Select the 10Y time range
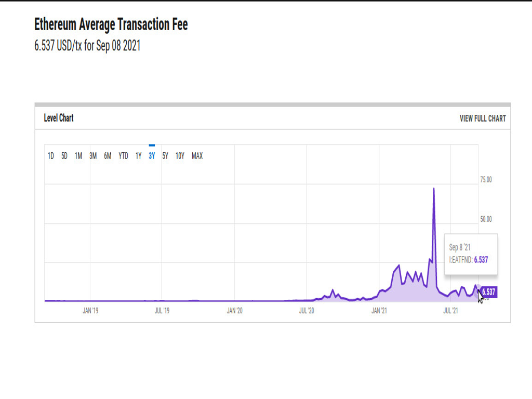The image size is (532, 399). tap(180, 156)
